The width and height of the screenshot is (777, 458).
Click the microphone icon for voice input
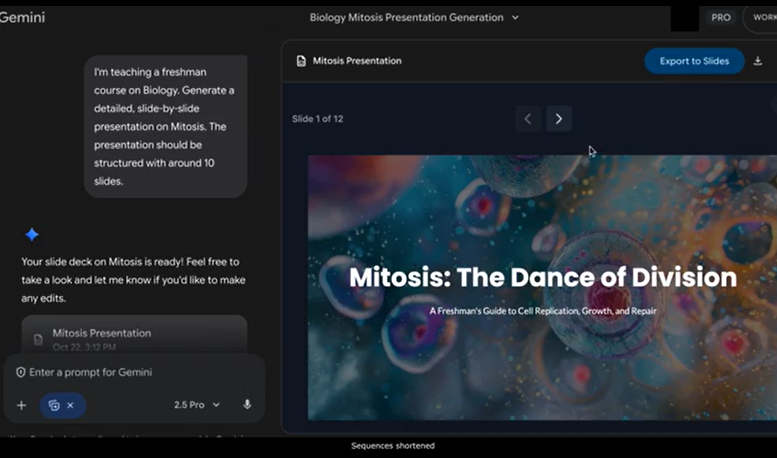click(247, 405)
